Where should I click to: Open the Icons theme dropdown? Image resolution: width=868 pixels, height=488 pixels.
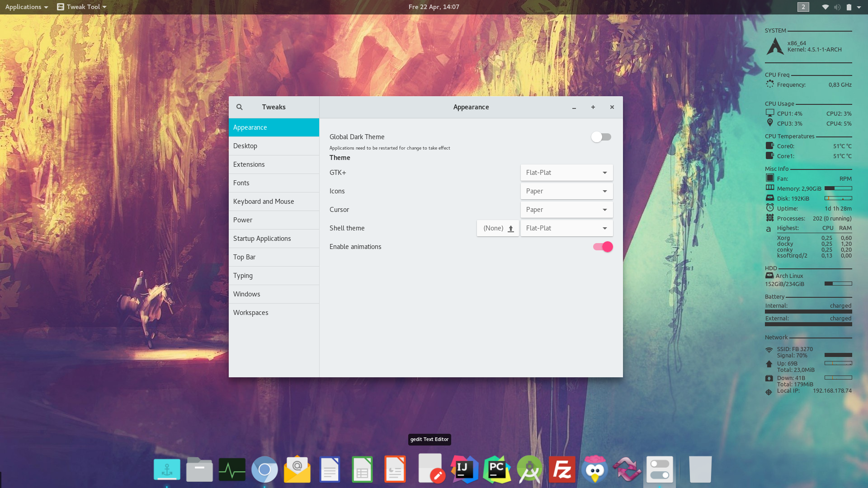click(566, 191)
